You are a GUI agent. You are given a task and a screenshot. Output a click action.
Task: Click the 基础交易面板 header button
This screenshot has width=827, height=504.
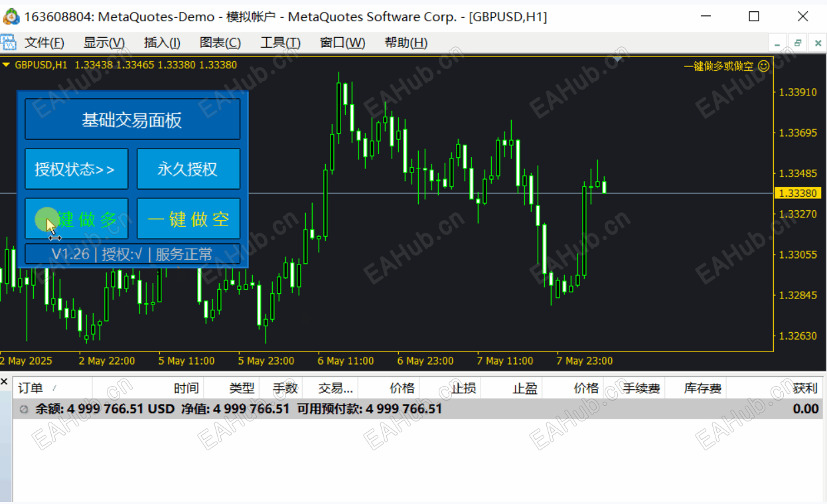click(x=132, y=120)
